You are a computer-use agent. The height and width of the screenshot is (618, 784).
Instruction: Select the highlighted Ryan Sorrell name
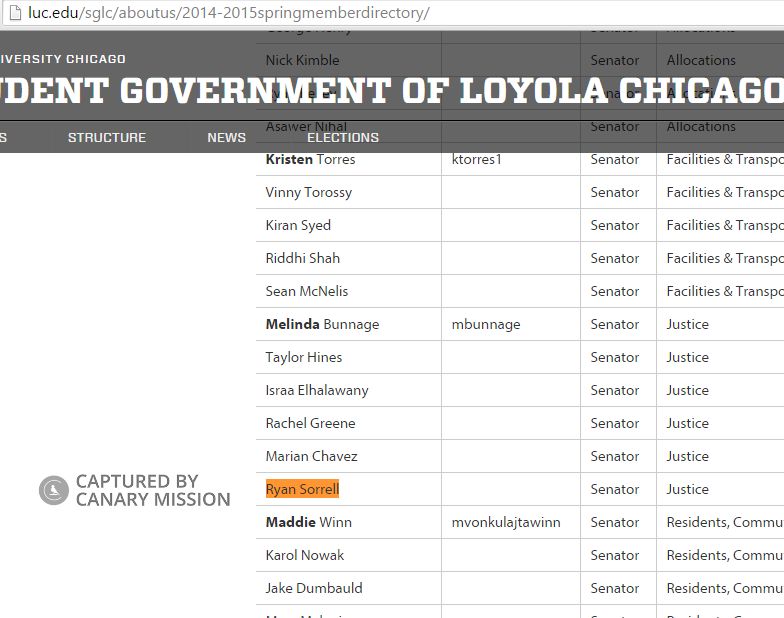[302, 489]
